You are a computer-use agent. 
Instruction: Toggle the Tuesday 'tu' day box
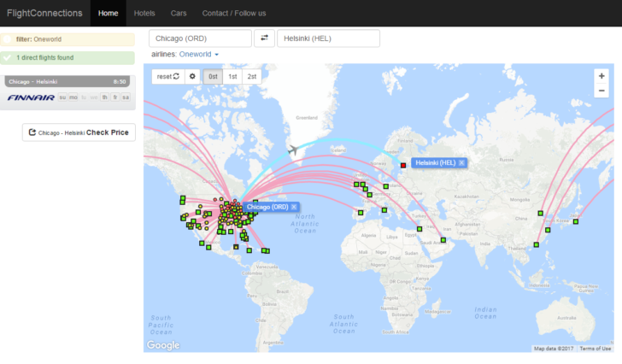(x=84, y=97)
